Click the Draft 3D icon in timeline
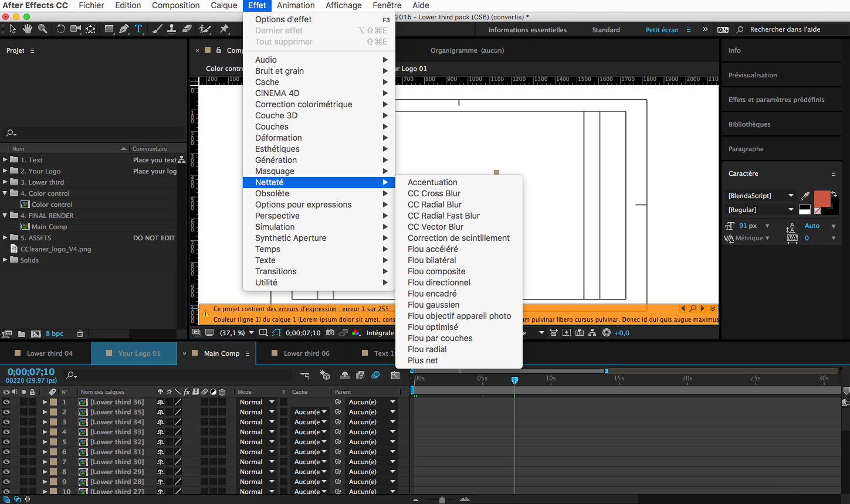Viewport: 850px width, 504px height. point(325,375)
